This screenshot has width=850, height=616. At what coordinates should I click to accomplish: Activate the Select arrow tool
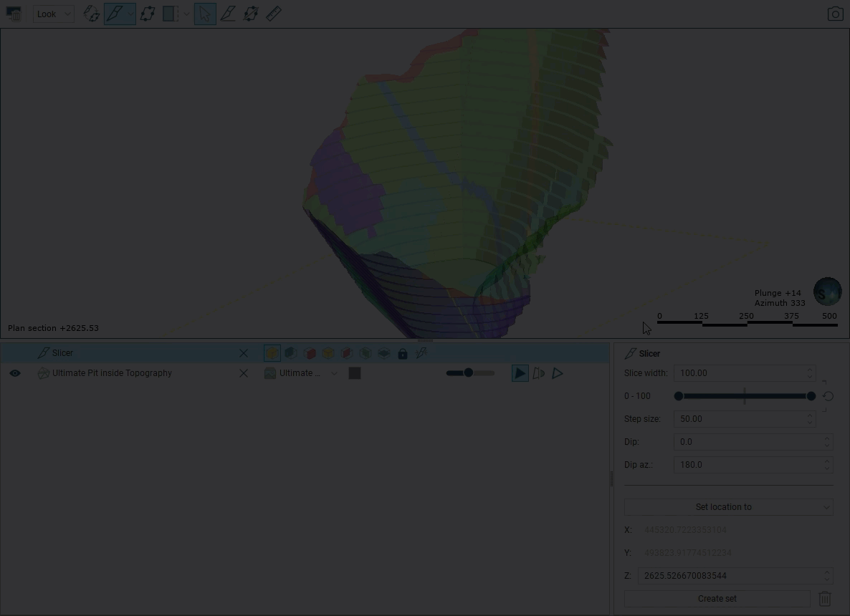(x=205, y=14)
